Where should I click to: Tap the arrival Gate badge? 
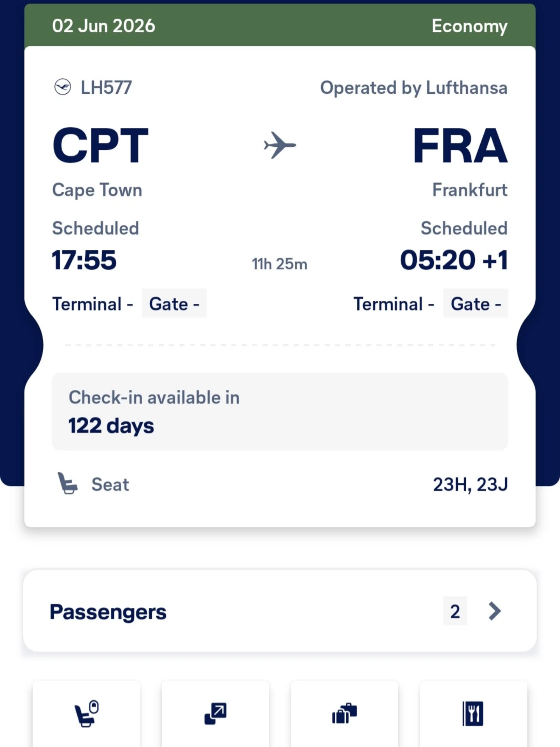click(x=476, y=303)
